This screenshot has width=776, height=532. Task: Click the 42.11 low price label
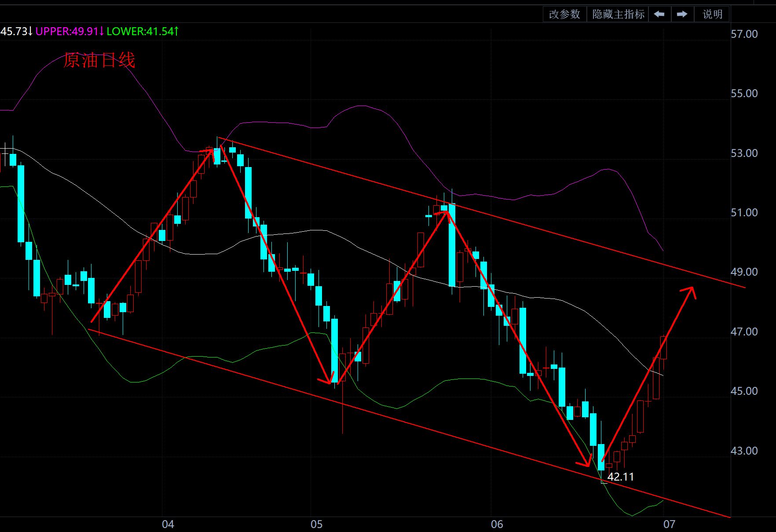620,477
